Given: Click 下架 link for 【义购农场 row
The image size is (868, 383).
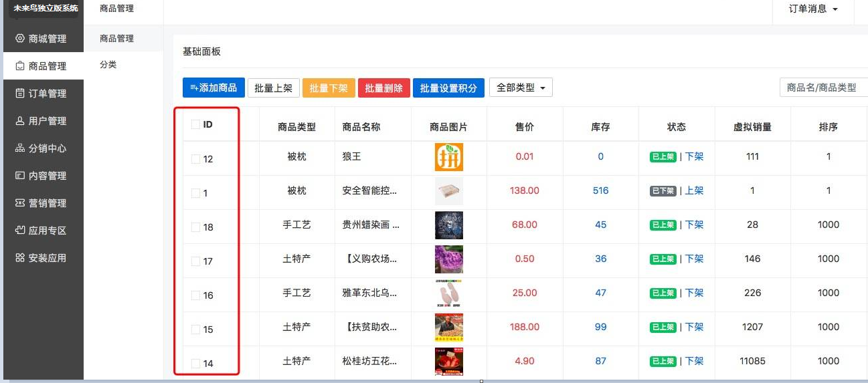Looking at the screenshot, I should coord(694,259).
